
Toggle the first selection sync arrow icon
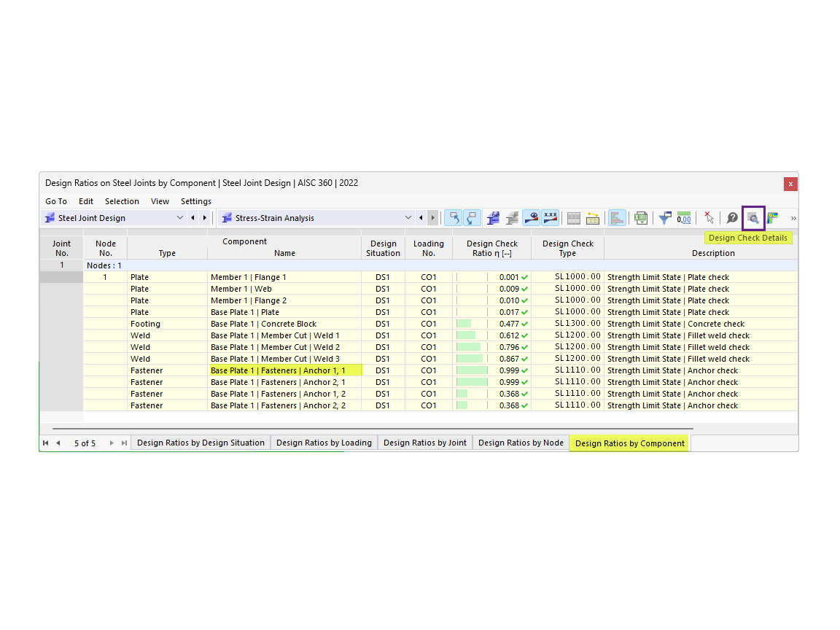coord(454,218)
